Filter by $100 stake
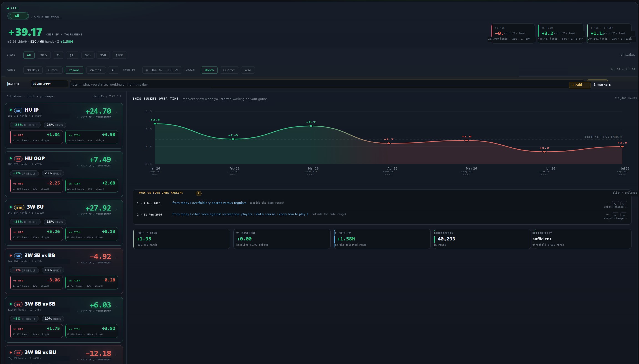 tap(119, 55)
